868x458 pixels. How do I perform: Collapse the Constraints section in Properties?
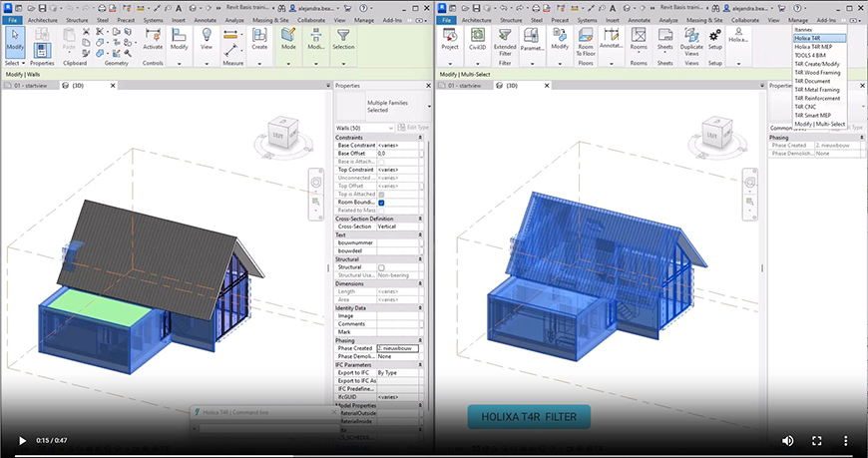click(x=420, y=138)
